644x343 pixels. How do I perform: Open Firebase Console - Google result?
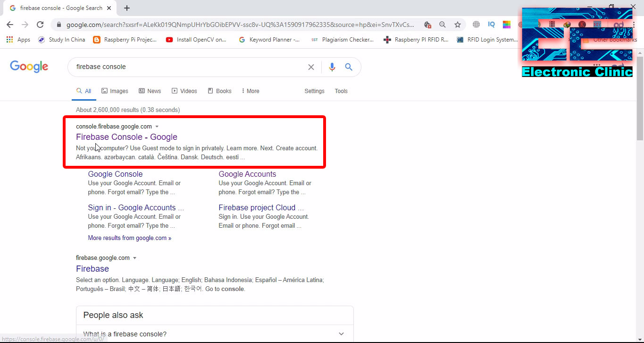pos(126,137)
